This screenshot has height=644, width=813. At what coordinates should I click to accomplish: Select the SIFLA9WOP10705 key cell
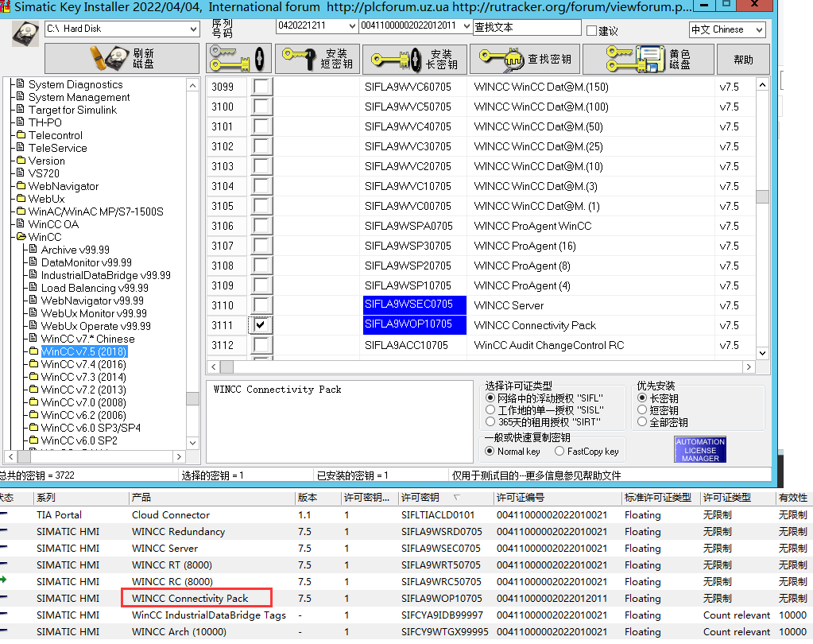point(414,324)
